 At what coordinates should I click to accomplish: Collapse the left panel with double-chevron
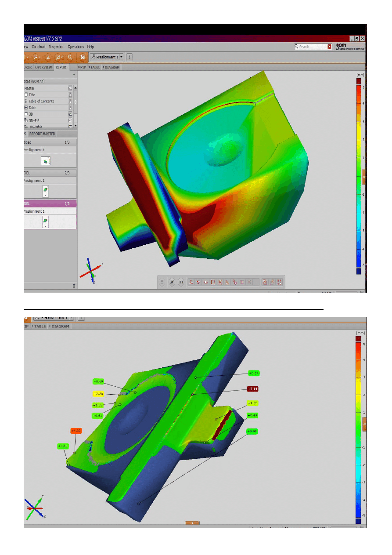(74, 75)
